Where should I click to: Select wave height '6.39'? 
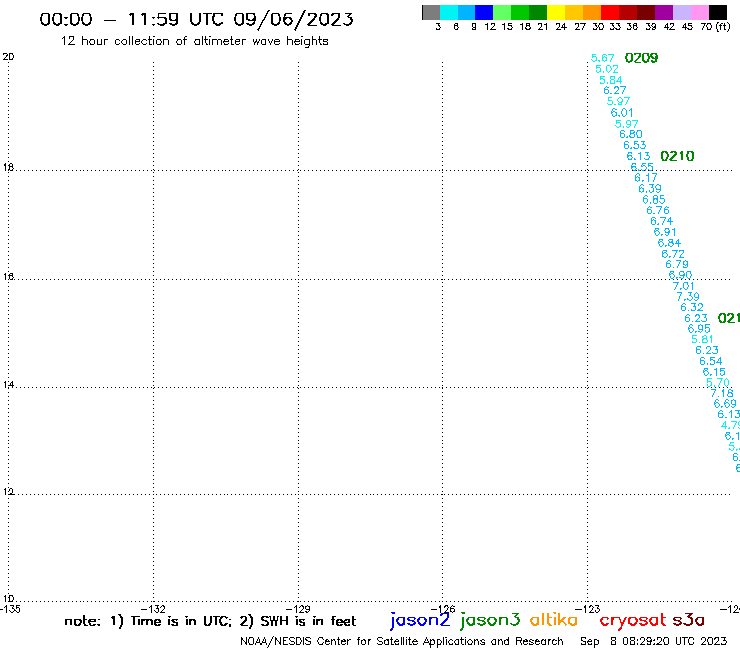click(x=650, y=189)
